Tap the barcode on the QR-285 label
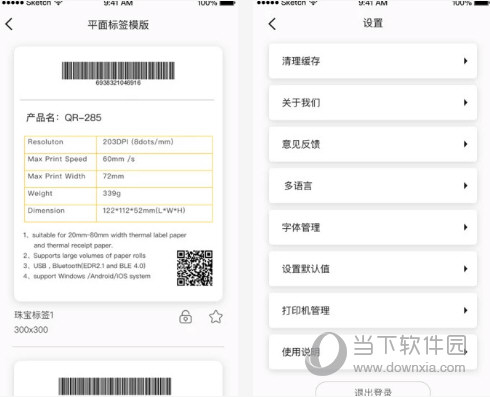Screen dimensions: 490x397 118,70
